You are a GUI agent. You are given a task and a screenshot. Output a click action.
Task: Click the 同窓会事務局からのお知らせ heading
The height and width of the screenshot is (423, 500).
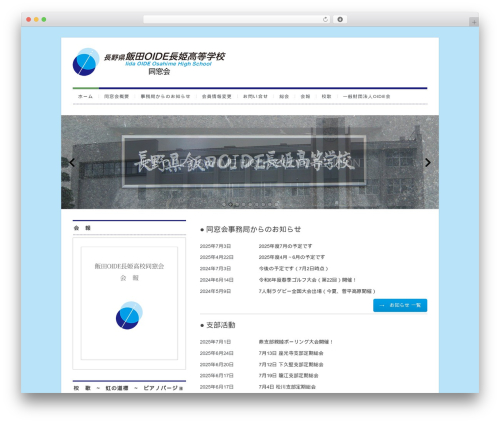click(254, 229)
